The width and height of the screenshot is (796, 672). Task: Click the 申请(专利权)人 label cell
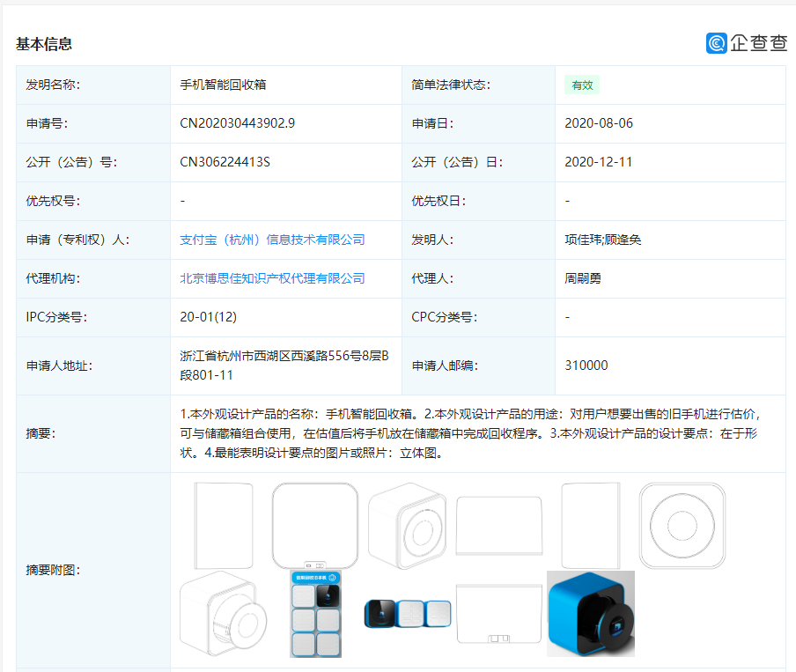coord(93,240)
